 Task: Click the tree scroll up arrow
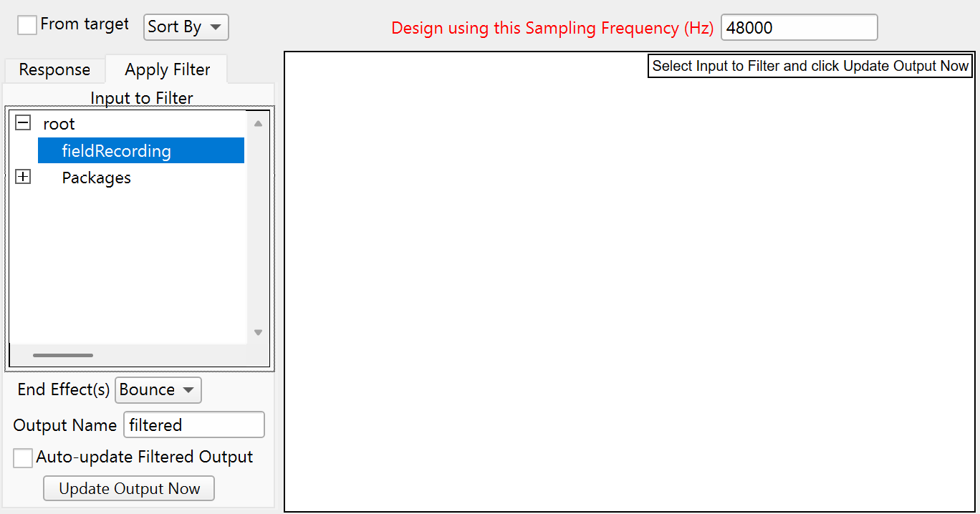258,124
